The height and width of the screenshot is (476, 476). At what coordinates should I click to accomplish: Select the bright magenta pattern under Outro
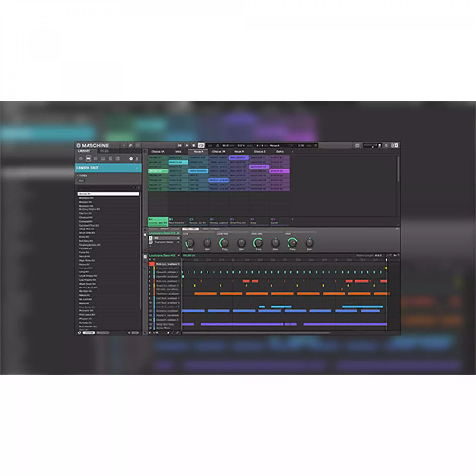coord(280,171)
